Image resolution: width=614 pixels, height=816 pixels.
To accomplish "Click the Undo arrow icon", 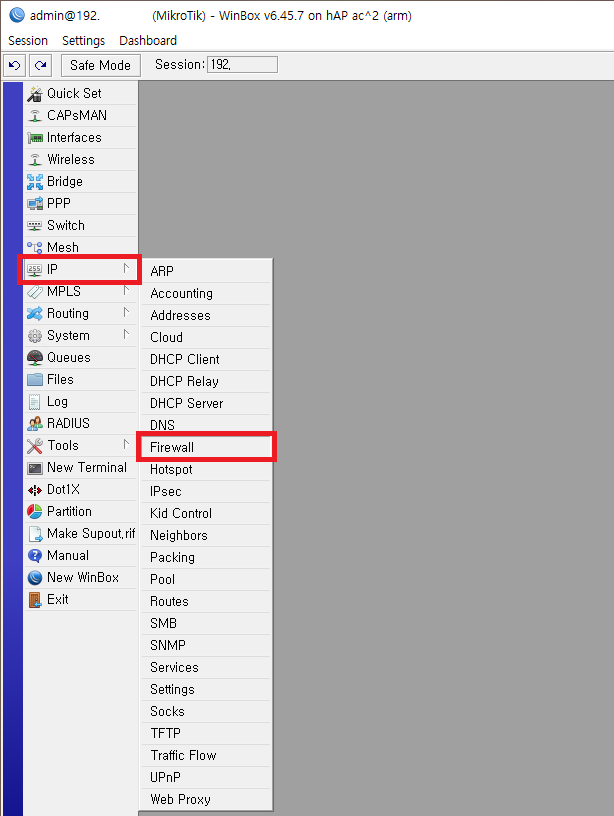I will pos(15,66).
